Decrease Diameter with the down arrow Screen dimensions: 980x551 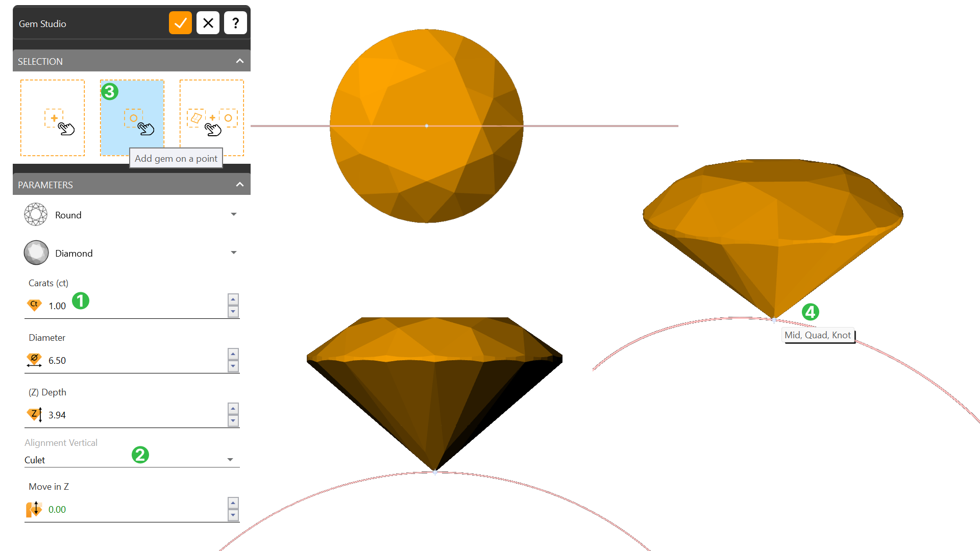click(x=233, y=366)
